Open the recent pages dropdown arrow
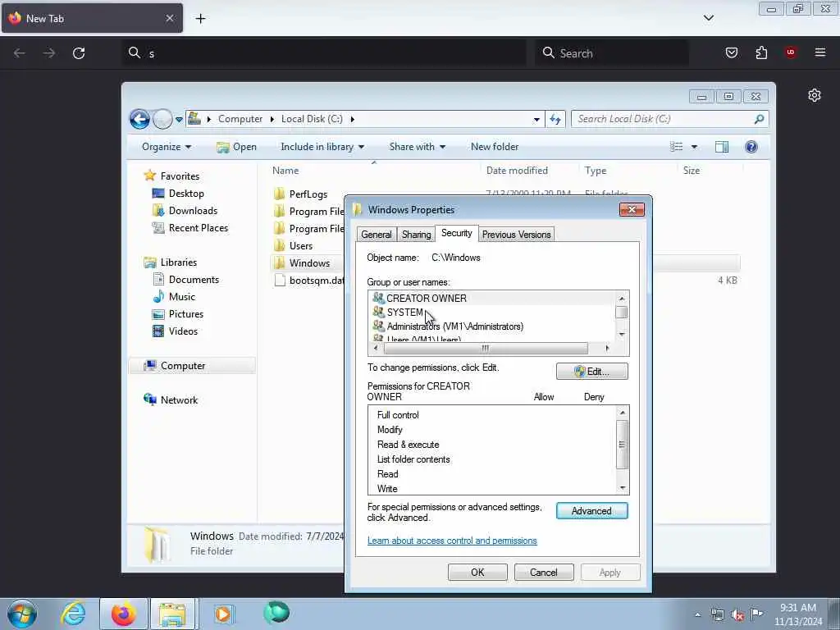Viewport: 840px width, 630px height. pyautogui.click(x=179, y=119)
